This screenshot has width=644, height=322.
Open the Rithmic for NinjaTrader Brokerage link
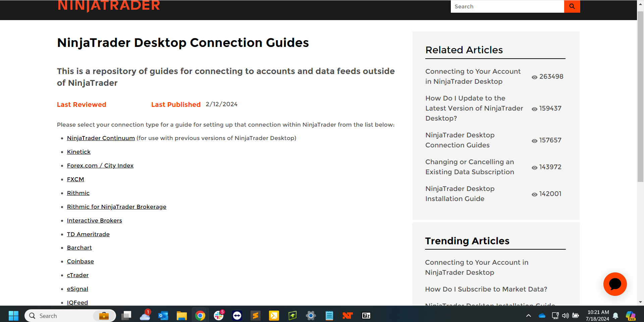[116, 207]
